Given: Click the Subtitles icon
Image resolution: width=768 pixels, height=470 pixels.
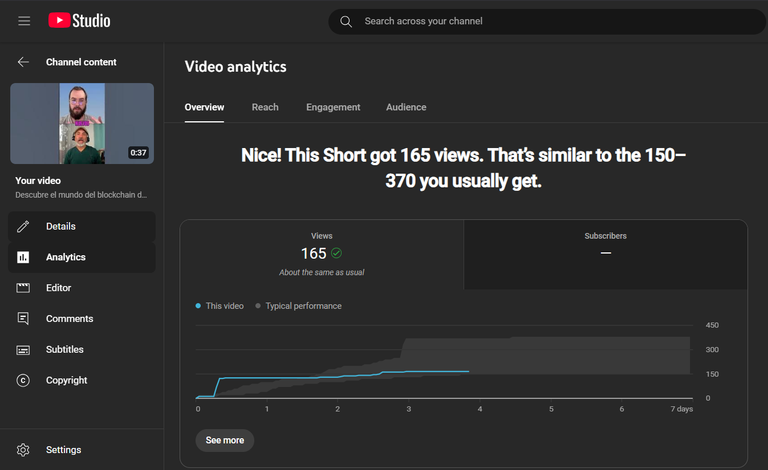Looking at the screenshot, I should click(x=23, y=350).
